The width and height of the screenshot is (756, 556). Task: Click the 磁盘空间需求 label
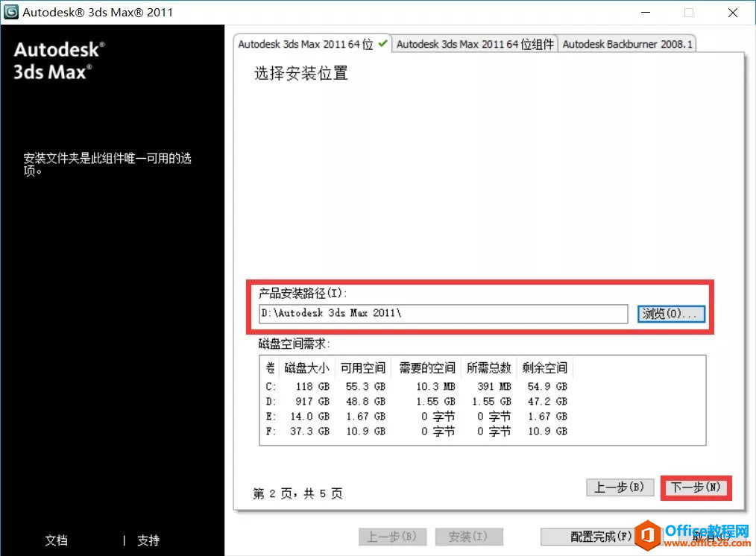[294, 344]
